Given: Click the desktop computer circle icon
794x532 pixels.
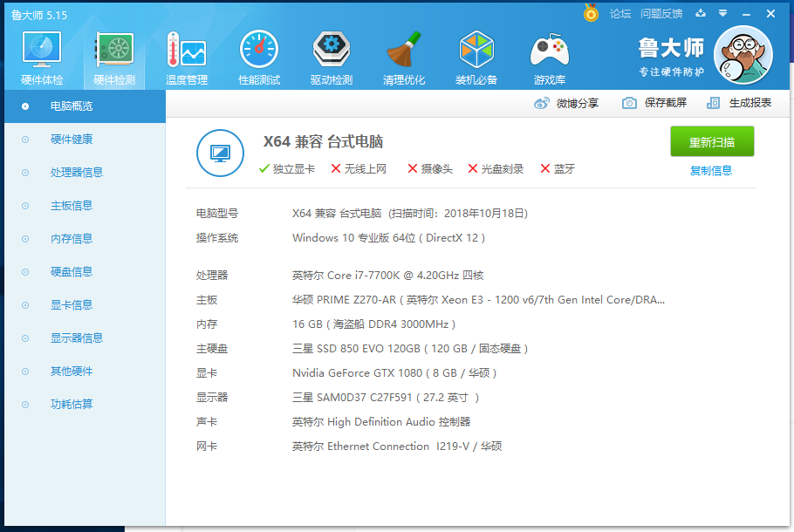Looking at the screenshot, I should click(x=220, y=153).
